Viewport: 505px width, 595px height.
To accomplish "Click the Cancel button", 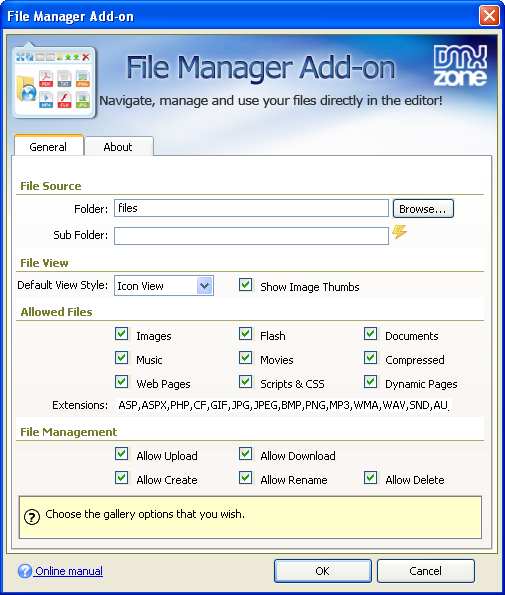I will pyautogui.click(x=426, y=571).
